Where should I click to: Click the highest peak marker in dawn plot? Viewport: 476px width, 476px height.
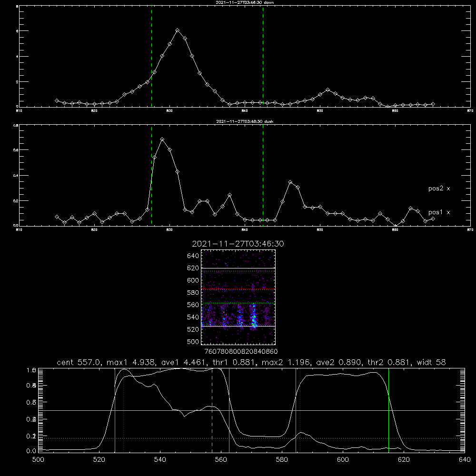(x=178, y=30)
